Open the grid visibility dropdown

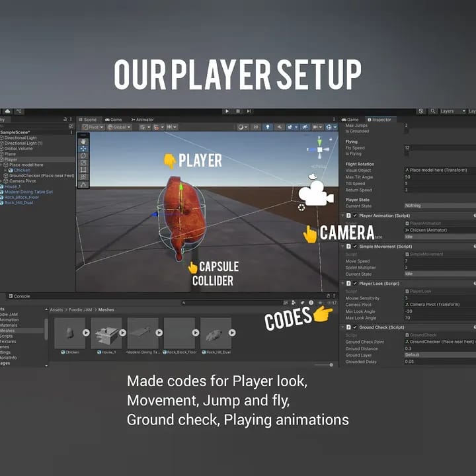pos(145,127)
